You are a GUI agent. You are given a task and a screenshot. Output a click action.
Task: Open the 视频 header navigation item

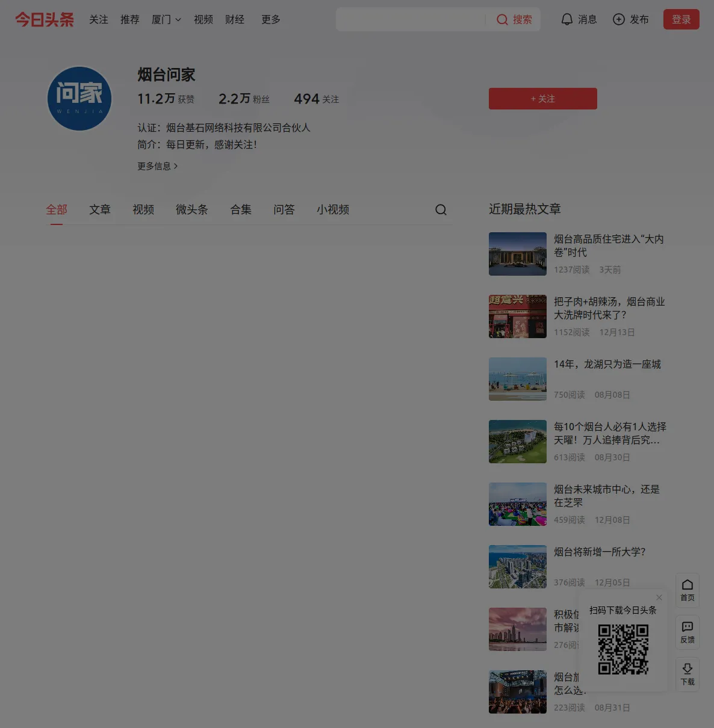point(203,19)
